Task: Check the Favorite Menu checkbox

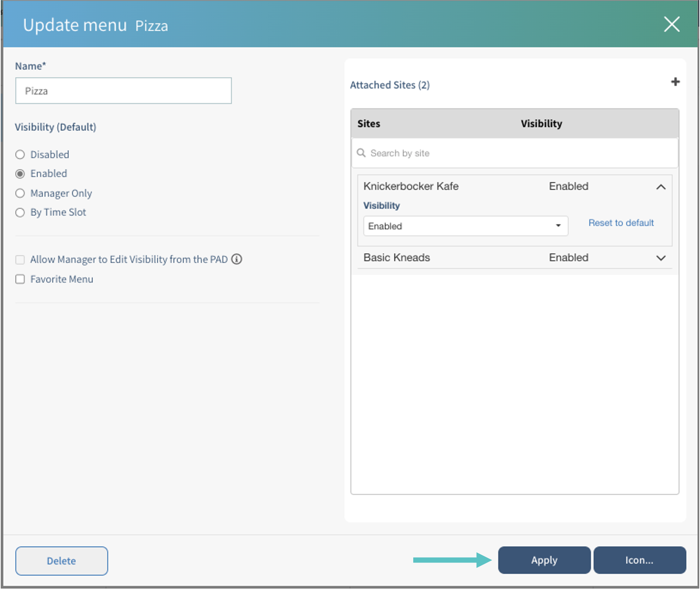Action: coord(20,279)
